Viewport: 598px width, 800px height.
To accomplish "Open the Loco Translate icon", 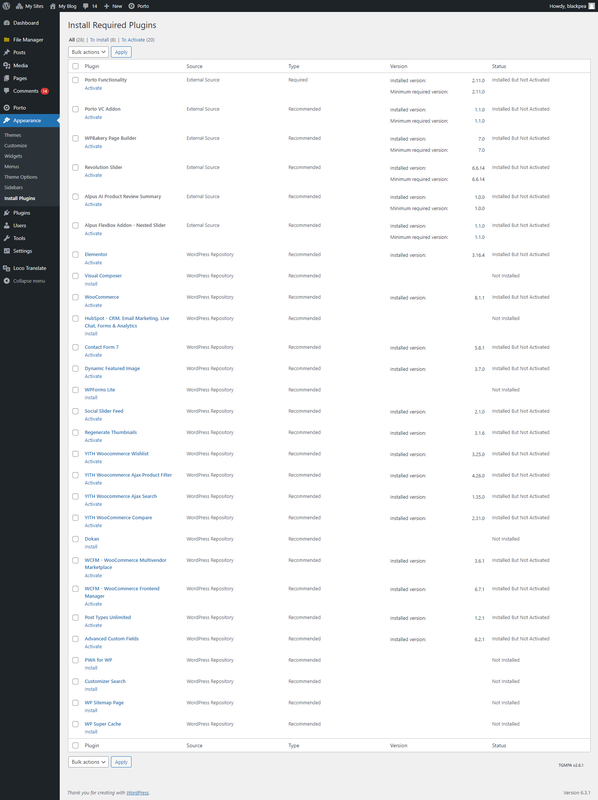I will coord(7,268).
